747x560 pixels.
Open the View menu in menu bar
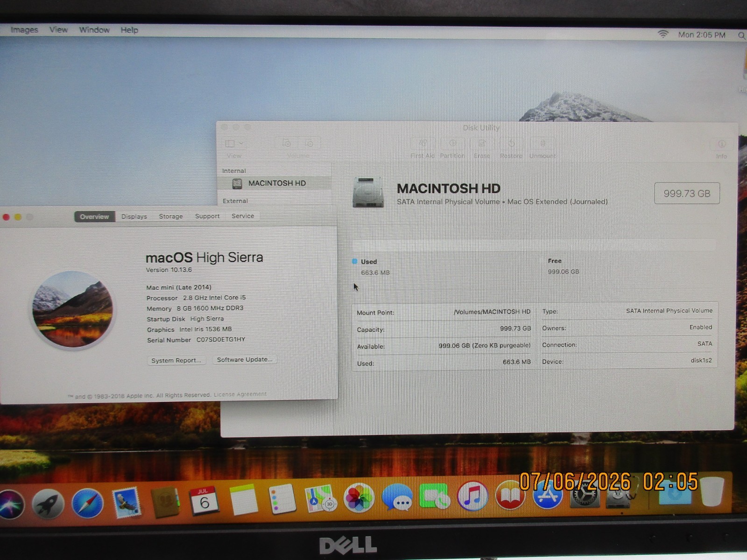tap(58, 29)
